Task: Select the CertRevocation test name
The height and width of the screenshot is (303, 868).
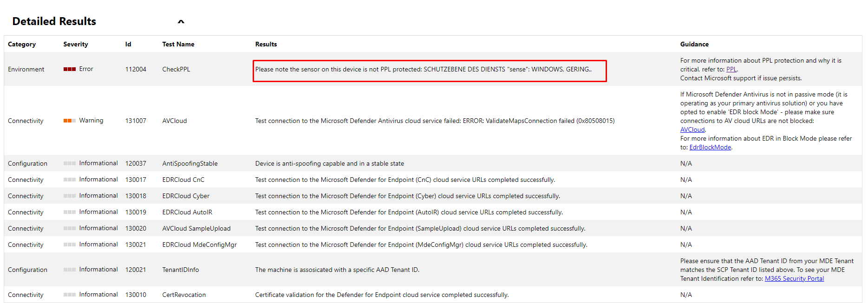Action: point(184,295)
